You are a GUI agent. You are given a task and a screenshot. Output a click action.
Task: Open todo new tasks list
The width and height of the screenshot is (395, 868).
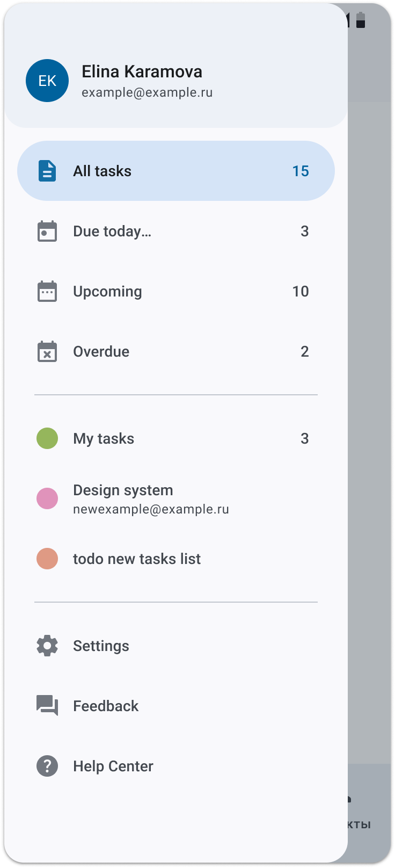point(137,559)
